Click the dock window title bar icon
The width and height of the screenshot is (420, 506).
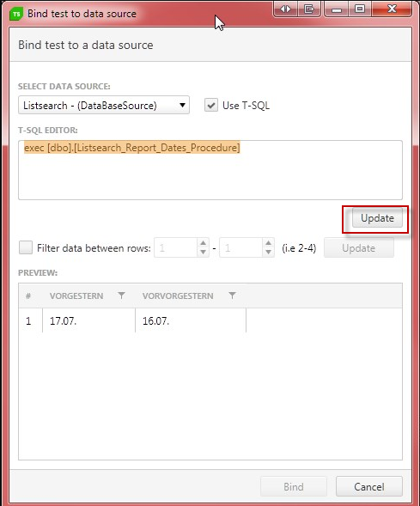point(308,9)
